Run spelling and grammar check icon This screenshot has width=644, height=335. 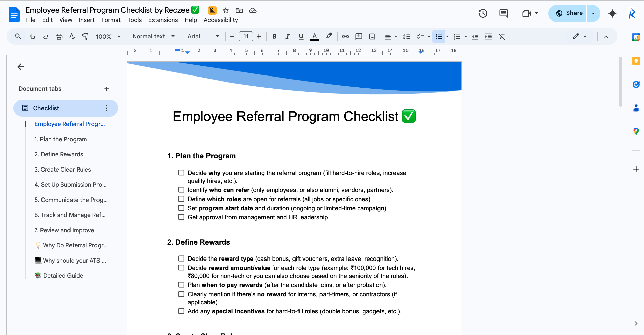pos(72,36)
